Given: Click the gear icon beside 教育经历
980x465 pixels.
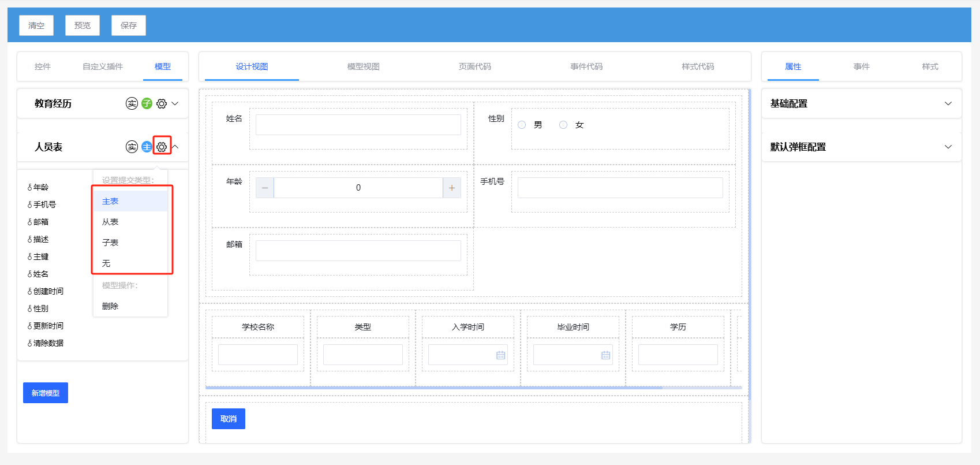Looking at the screenshot, I should [162, 103].
